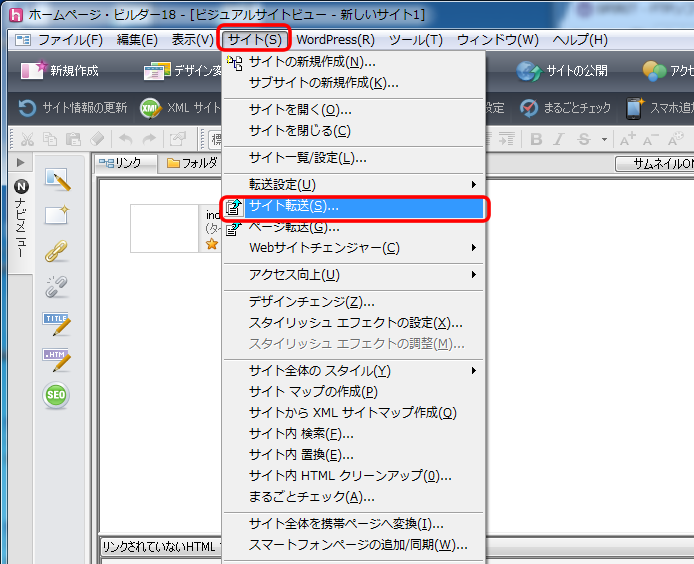Viewport: 694px width, 564px height.
Task: Click the サイト情報の更新 refresh button
Action: [x=73, y=108]
